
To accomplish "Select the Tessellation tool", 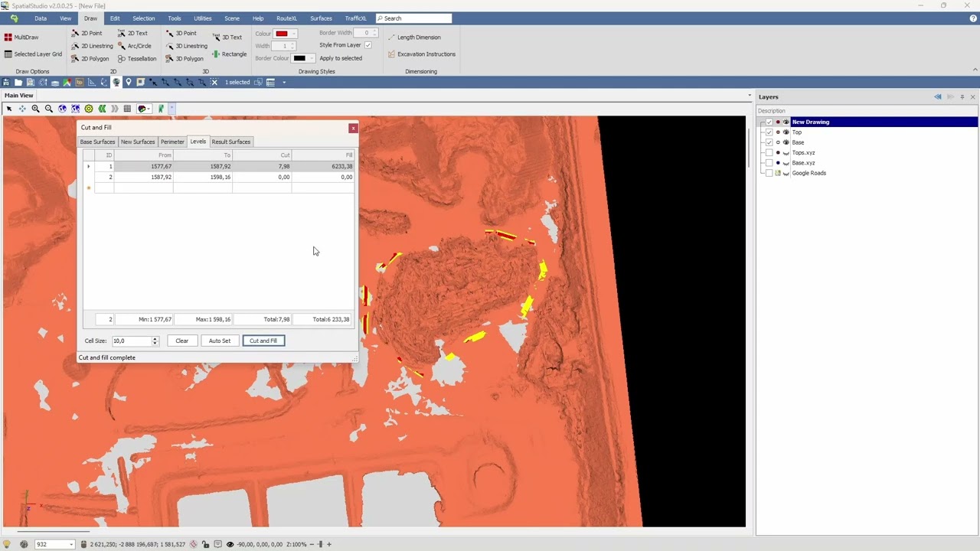I will click(137, 58).
